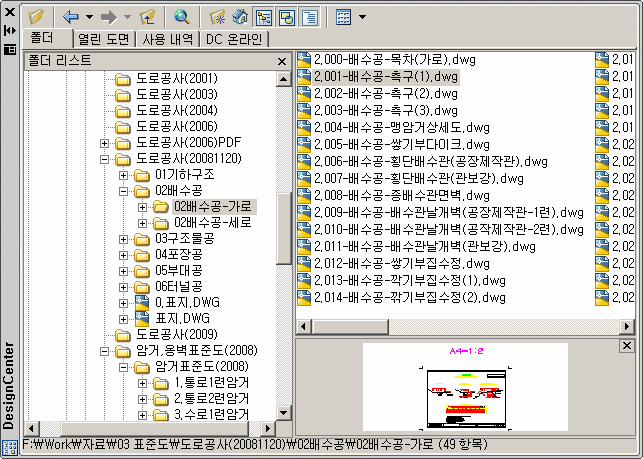This screenshot has height=459, width=643.
Task: Go back using the blue Back arrow
Action: pyautogui.click(x=71, y=17)
